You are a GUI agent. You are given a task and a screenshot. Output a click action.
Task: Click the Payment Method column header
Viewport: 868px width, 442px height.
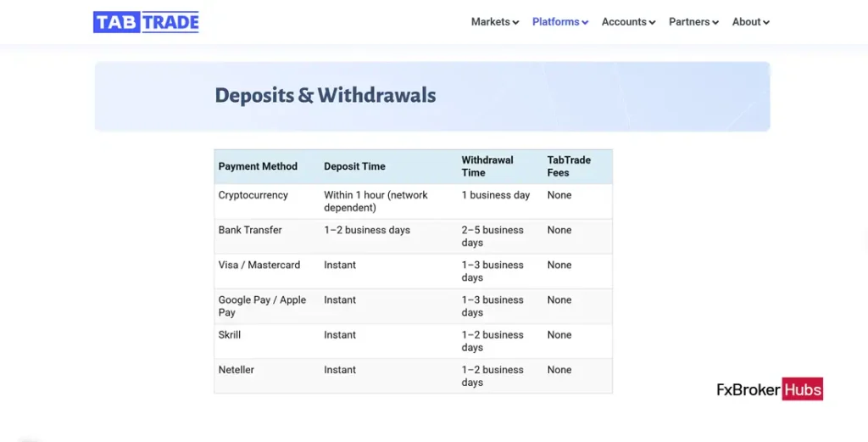coord(258,166)
